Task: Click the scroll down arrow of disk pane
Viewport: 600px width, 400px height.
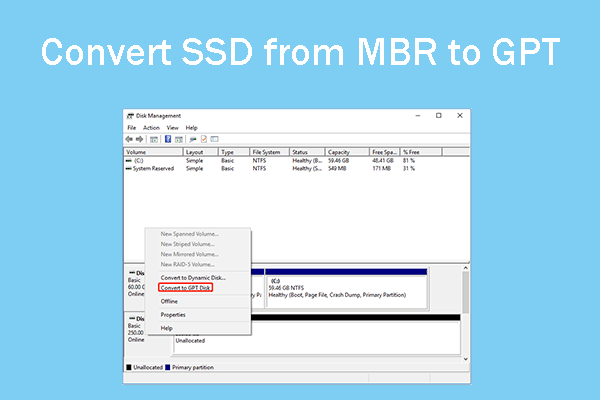Action: (x=466, y=359)
